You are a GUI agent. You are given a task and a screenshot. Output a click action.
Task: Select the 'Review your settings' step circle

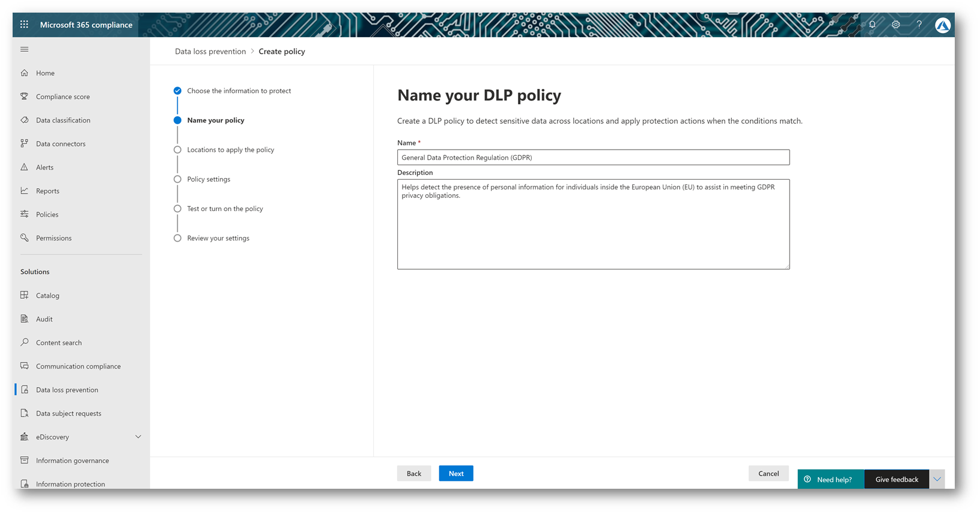tap(177, 238)
